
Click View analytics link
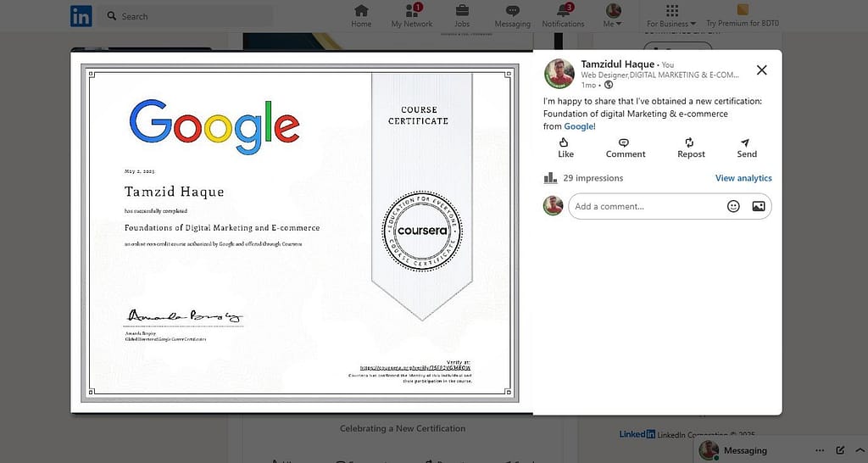(x=743, y=178)
